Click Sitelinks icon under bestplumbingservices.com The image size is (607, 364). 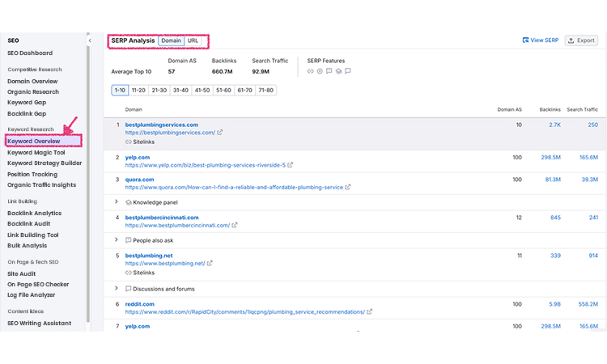pos(128,142)
